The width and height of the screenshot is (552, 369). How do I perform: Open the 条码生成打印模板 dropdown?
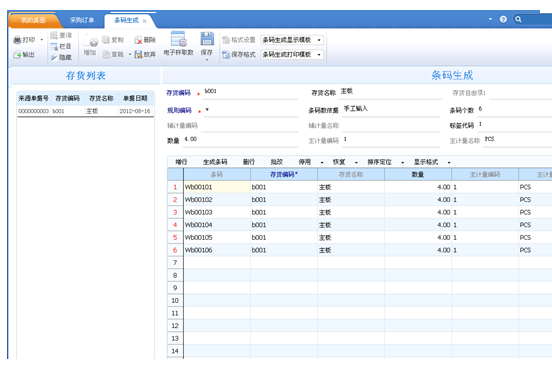[x=292, y=55]
